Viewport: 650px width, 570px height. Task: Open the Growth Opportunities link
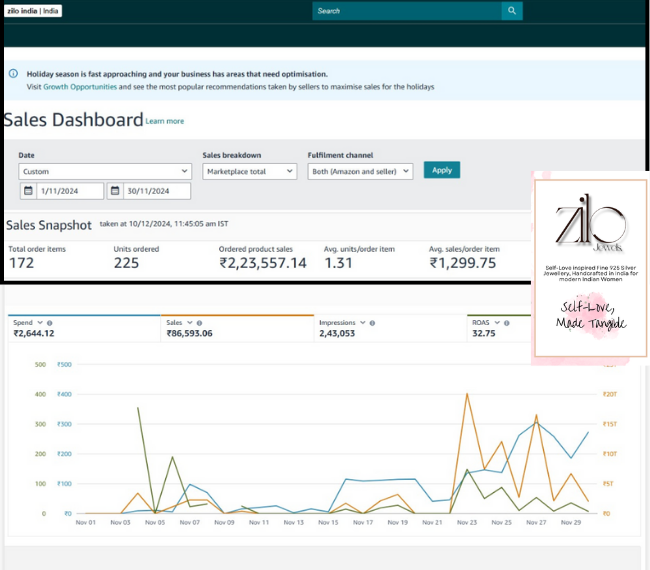[x=80, y=87]
